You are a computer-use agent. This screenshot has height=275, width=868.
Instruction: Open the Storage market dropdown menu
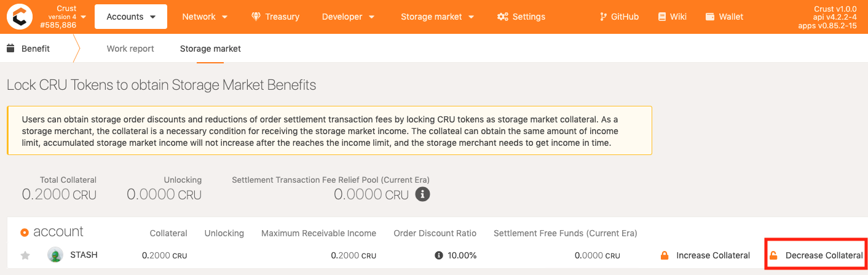(437, 17)
